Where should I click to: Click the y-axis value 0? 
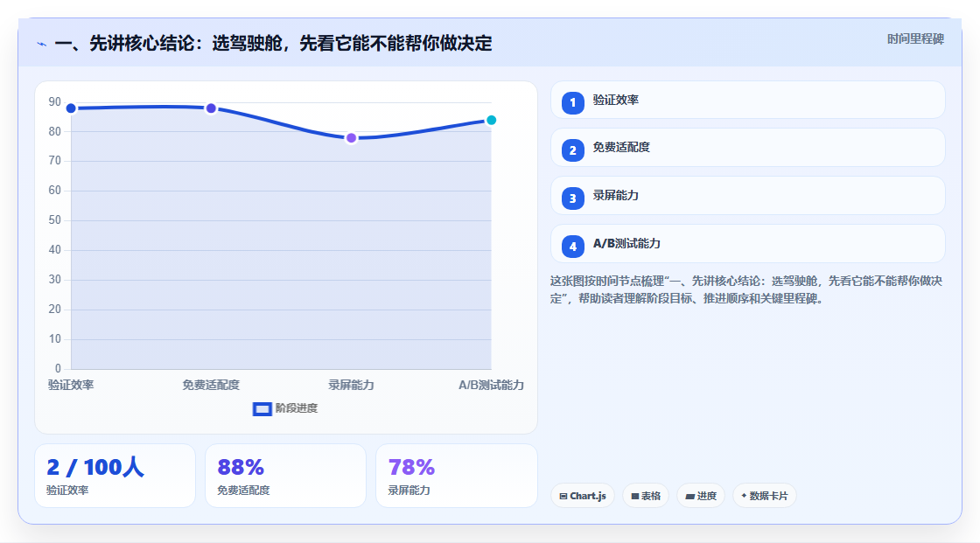(x=58, y=369)
